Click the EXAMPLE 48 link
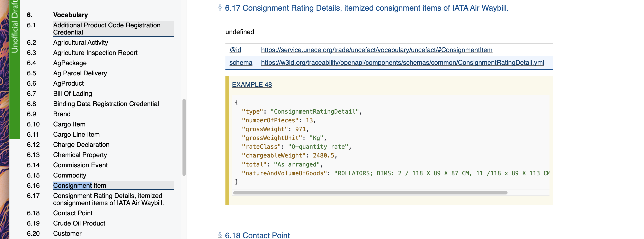 [x=252, y=84]
